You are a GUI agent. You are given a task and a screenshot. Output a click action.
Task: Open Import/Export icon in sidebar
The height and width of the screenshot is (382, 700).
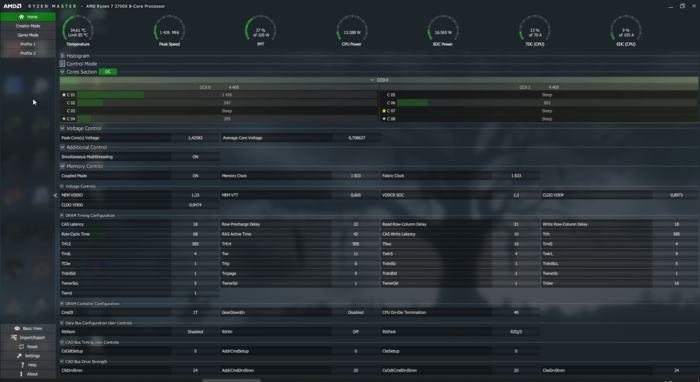[x=14, y=337]
